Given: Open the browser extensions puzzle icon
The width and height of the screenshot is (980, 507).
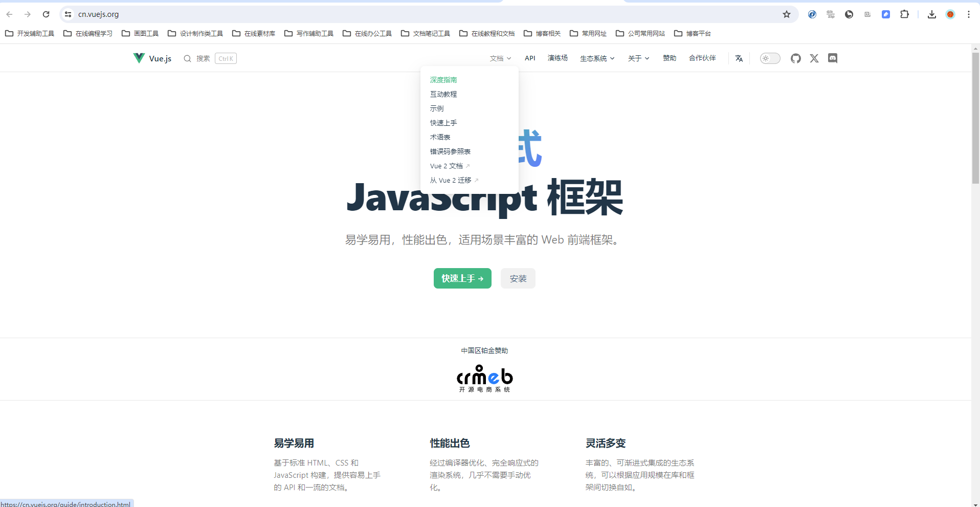Looking at the screenshot, I should click(x=904, y=14).
